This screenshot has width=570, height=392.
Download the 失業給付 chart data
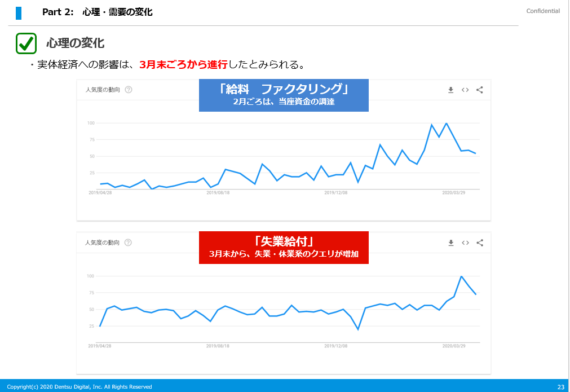coord(450,243)
